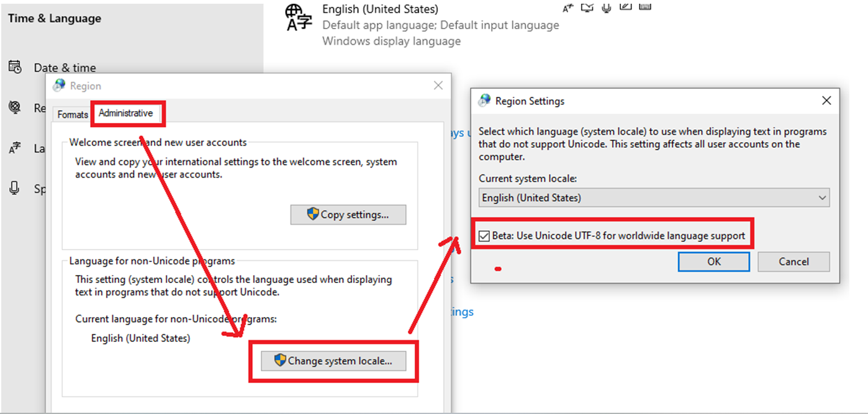Open Speech microphone icon in sidebar
Screen dimensions: 868x414
pyautogui.click(x=15, y=188)
